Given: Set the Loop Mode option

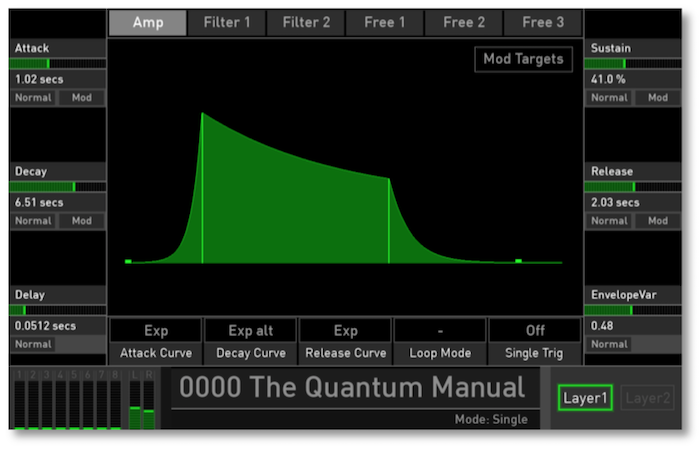Looking at the screenshot, I should [440, 331].
